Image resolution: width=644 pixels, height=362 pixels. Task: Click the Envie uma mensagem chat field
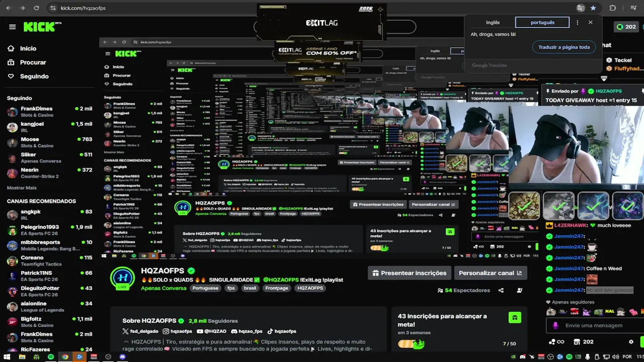pyautogui.click(x=595, y=325)
